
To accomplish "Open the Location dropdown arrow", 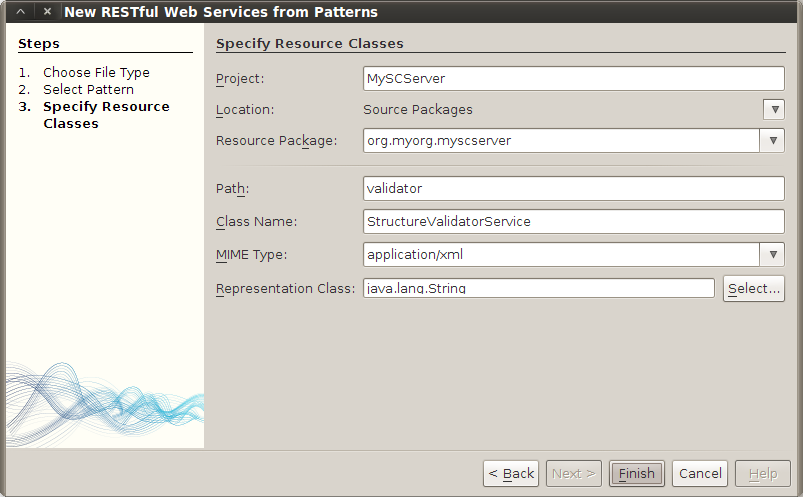I will click(x=773, y=110).
